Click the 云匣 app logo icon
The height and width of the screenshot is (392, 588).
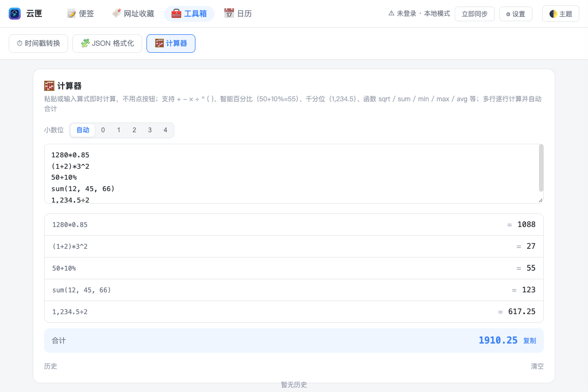click(x=15, y=14)
